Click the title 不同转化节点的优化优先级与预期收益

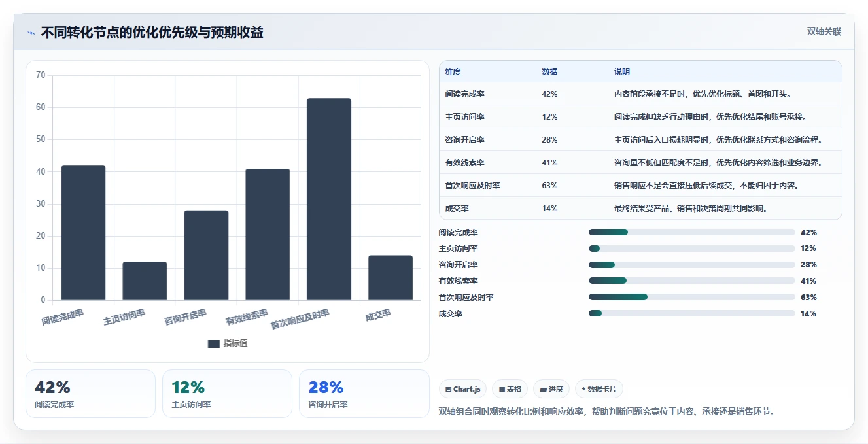(x=152, y=32)
